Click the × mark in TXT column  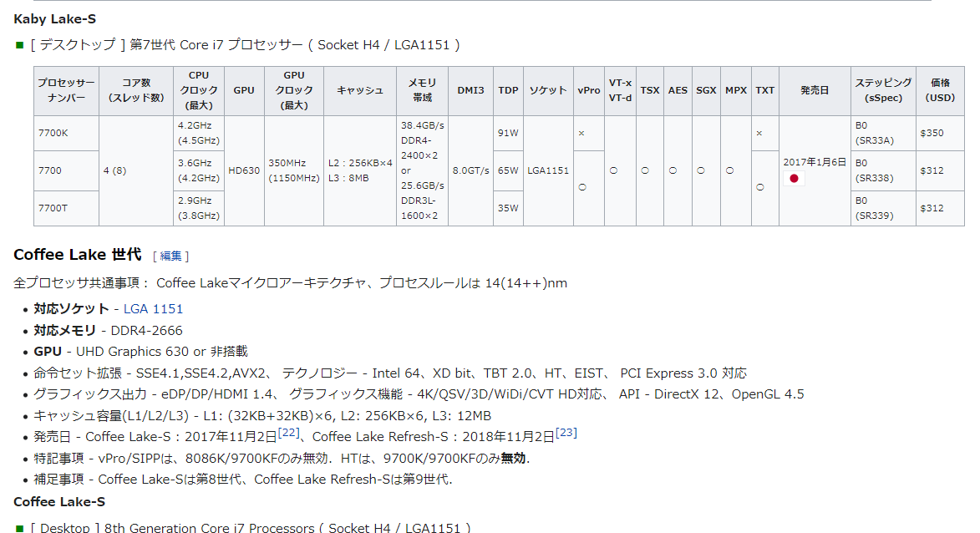[759, 133]
